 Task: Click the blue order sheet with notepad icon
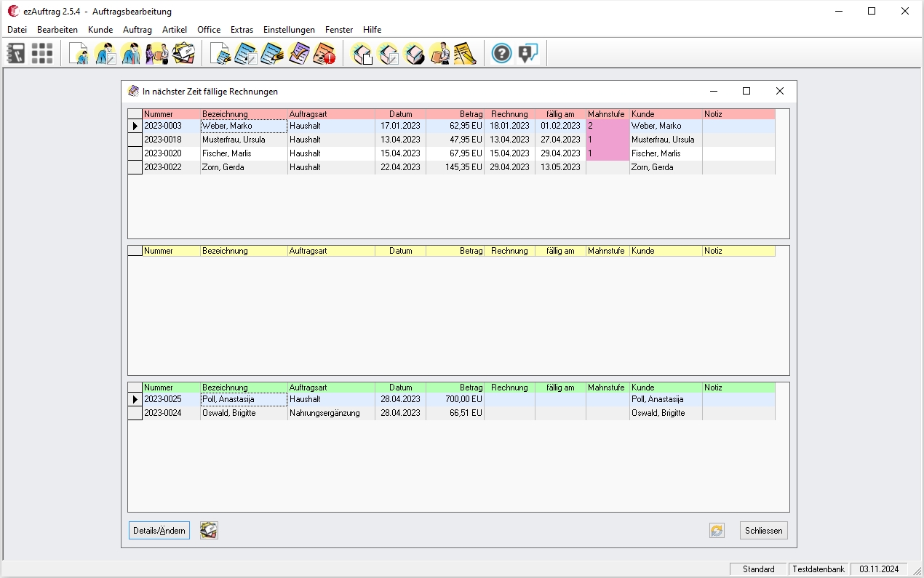246,53
